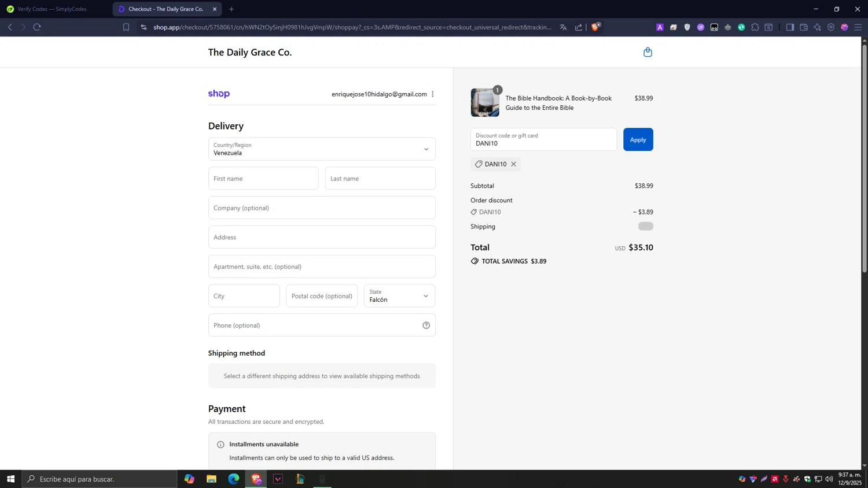Select the Checkout Daily Grace Co. tab
Viewport: 868px width, 488px height.
pos(165,9)
